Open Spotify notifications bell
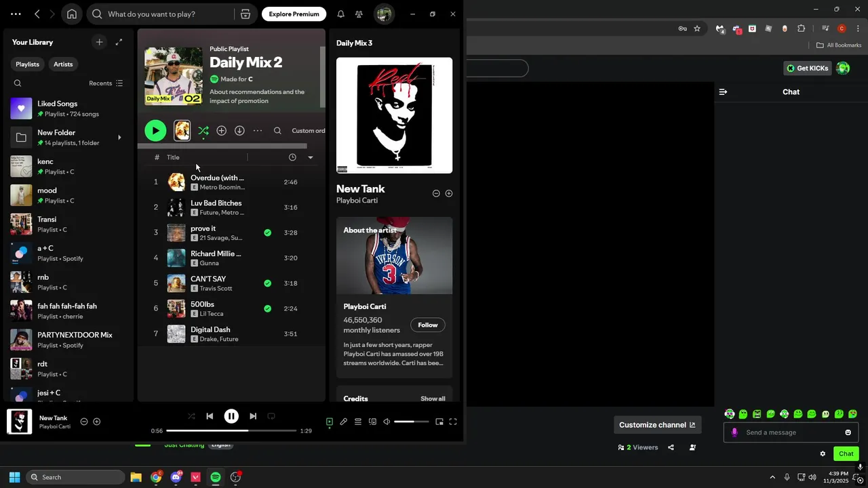 click(340, 14)
